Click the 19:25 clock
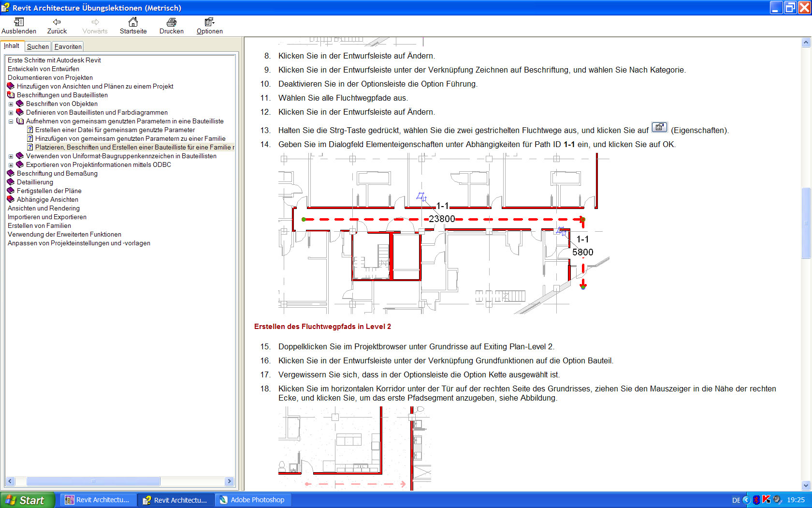The width and height of the screenshot is (812, 508). click(x=796, y=500)
